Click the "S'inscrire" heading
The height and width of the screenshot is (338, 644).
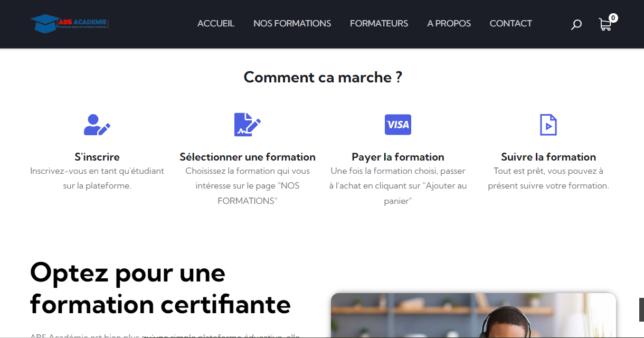point(97,157)
